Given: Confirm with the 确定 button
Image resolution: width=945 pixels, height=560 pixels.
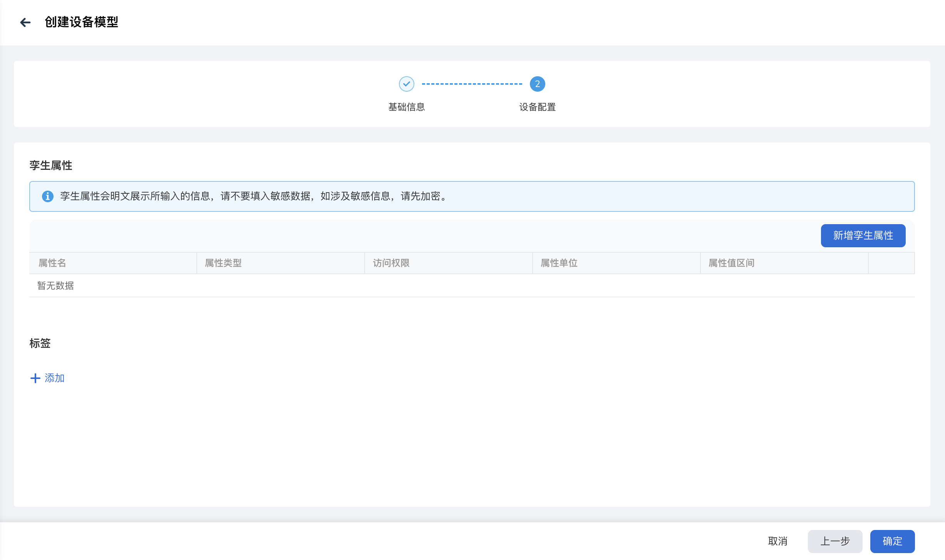Looking at the screenshot, I should [892, 541].
